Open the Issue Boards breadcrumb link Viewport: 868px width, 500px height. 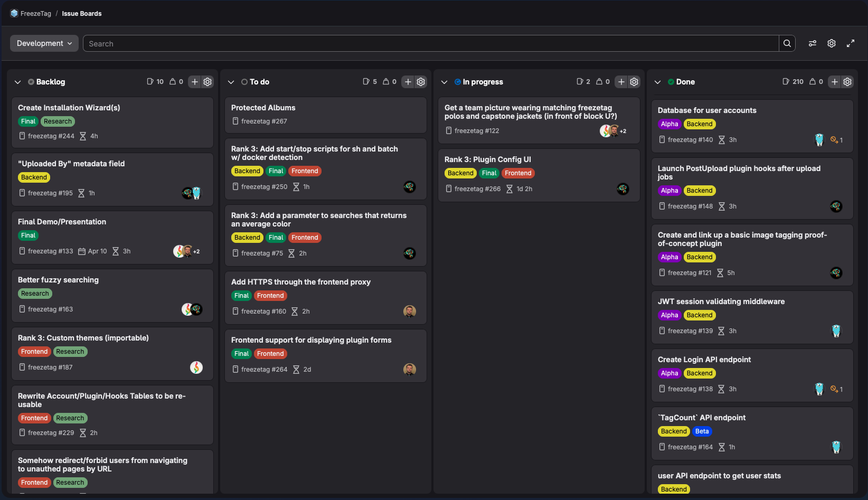pyautogui.click(x=82, y=13)
